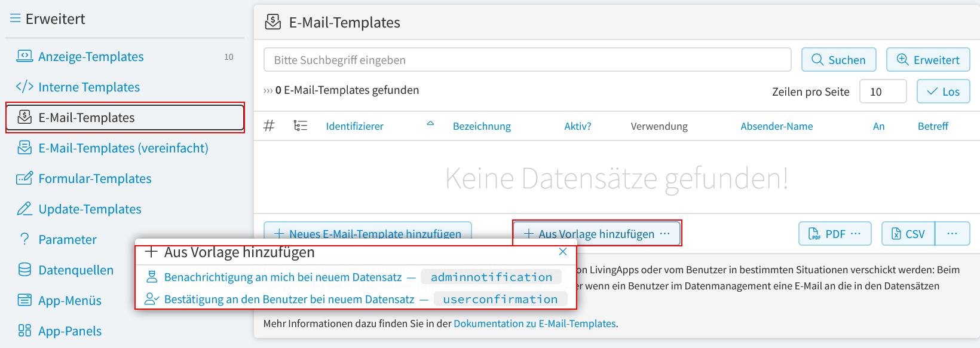Close the Aus Vorlage hinzufügen popup

point(562,252)
